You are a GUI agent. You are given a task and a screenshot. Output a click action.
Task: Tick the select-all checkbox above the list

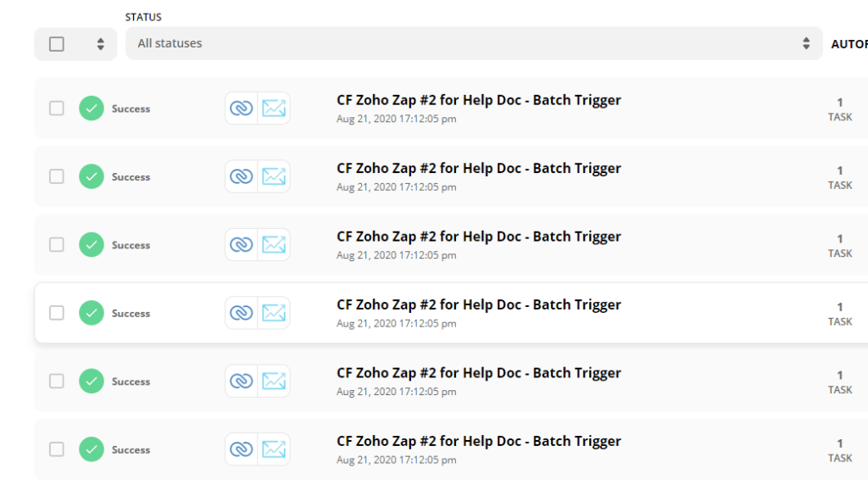tap(57, 44)
